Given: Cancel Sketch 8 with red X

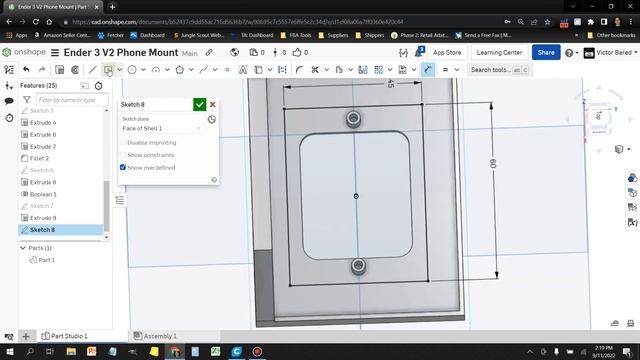Looking at the screenshot, I should click(x=213, y=104).
